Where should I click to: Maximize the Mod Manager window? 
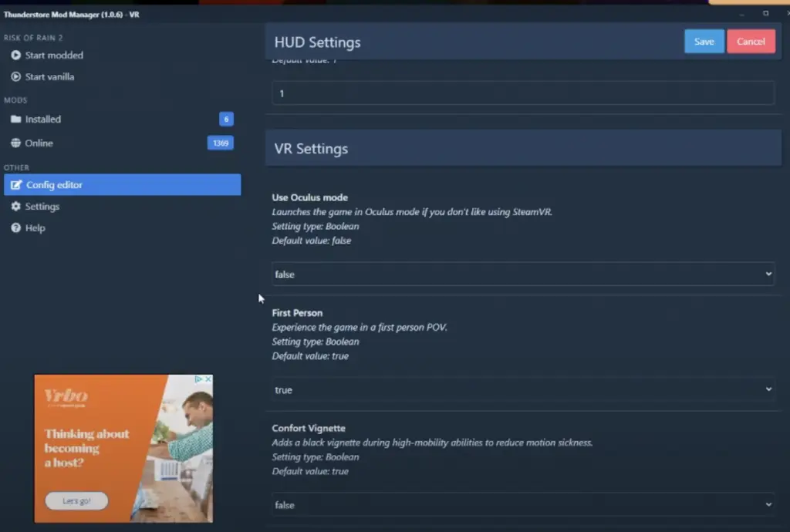click(x=765, y=14)
